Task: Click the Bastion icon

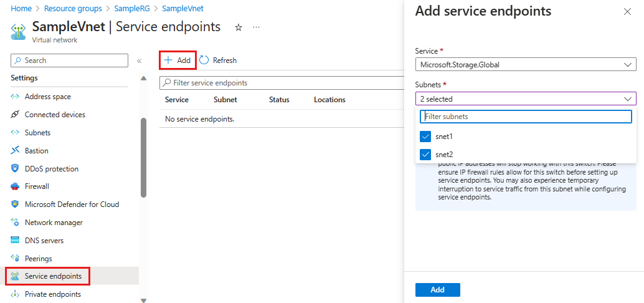Action: (15, 151)
